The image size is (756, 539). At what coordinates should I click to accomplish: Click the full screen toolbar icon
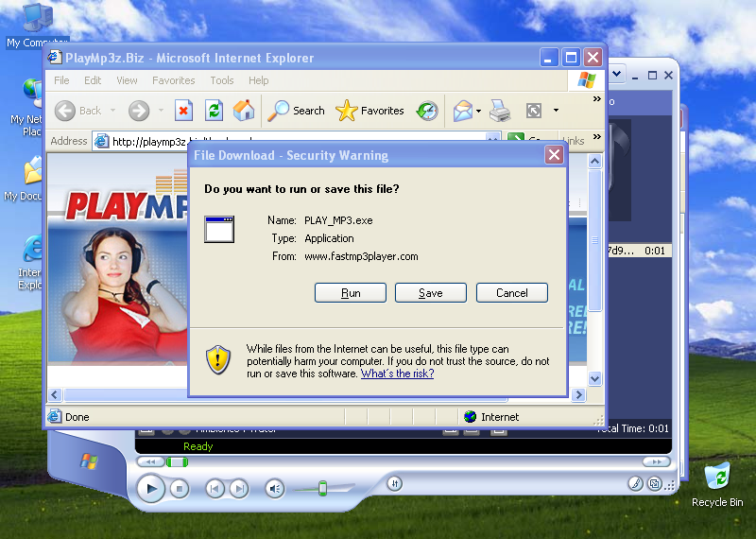click(534, 111)
